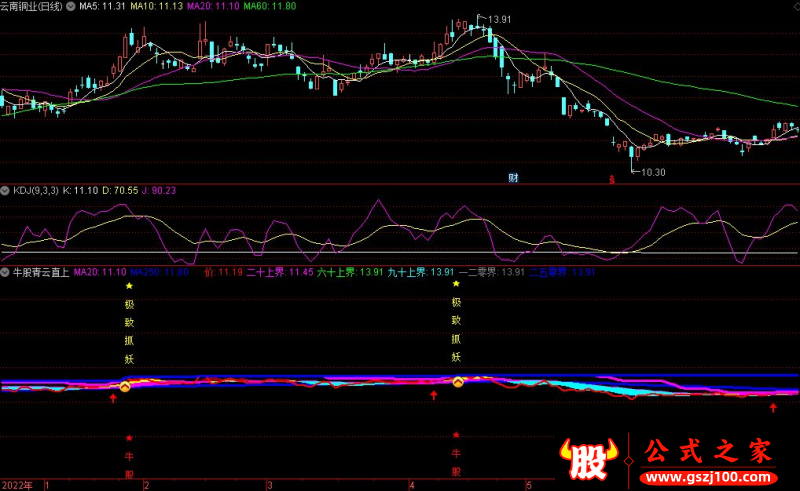Click the first yellow star above 极致抓妖
Image resolution: width=800 pixels, height=491 pixels.
pos(129,285)
